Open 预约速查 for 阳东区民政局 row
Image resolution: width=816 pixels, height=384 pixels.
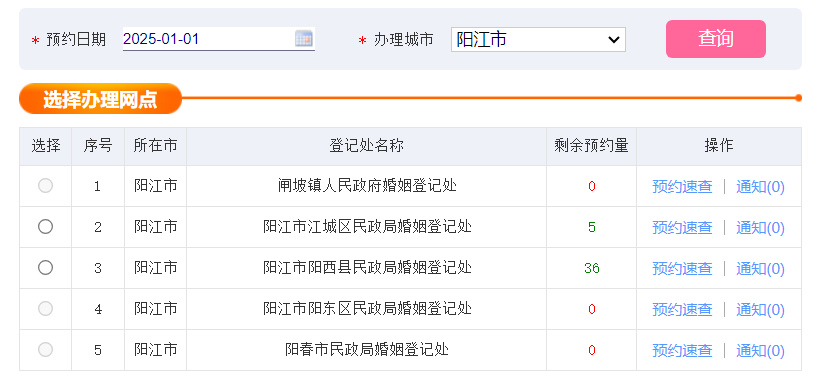coord(682,310)
